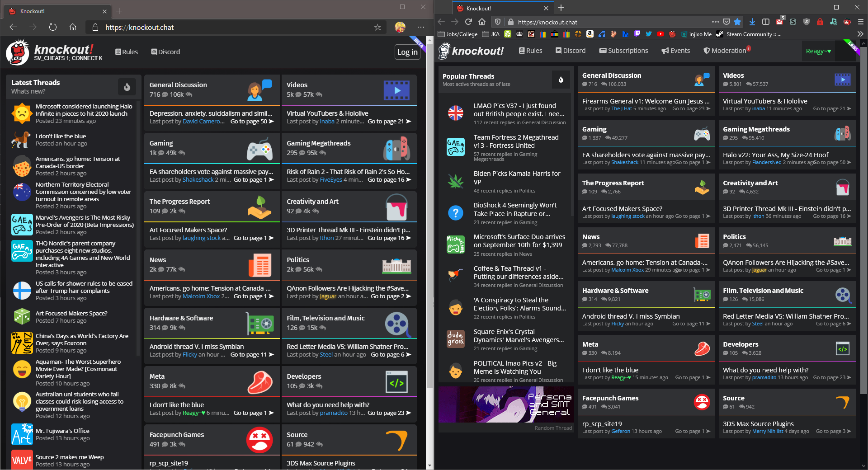Click Creativity and Art paint bucket icon, left window
Image resolution: width=868 pixels, height=470 pixels.
[x=396, y=207]
